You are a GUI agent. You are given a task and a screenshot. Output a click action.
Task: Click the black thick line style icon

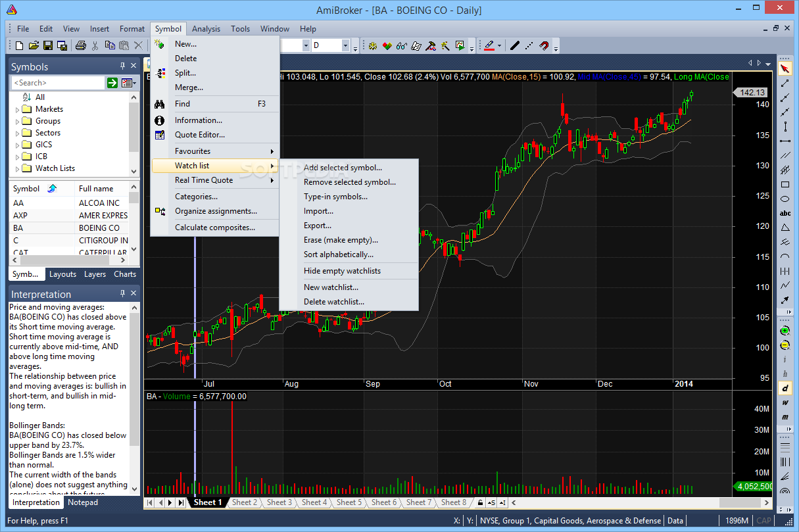tap(515, 45)
